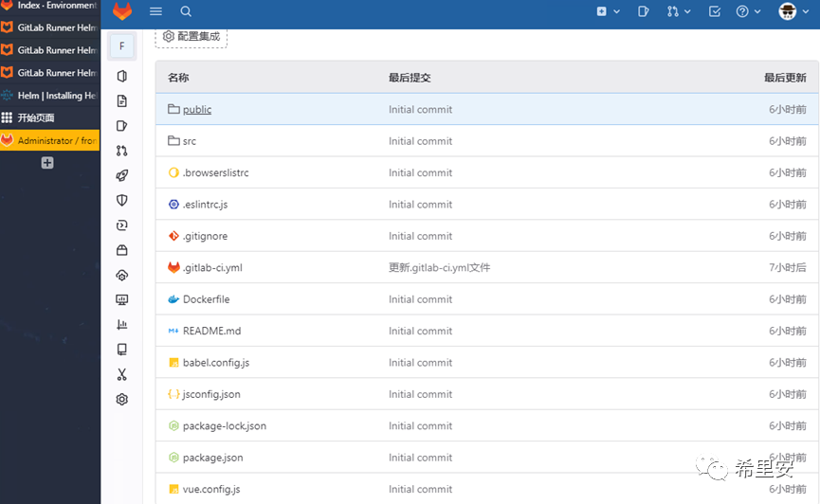Click the npm icon beside package.json
The width and height of the screenshot is (820, 504).
click(x=173, y=458)
